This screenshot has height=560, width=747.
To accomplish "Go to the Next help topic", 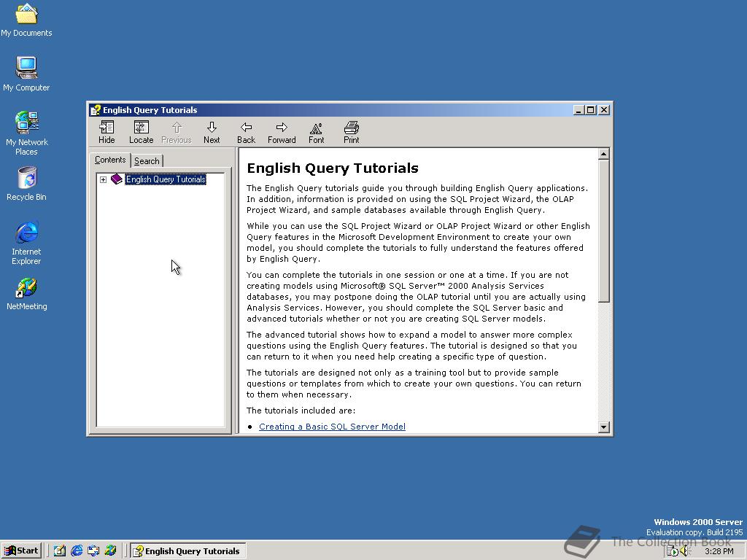I will pyautogui.click(x=212, y=133).
